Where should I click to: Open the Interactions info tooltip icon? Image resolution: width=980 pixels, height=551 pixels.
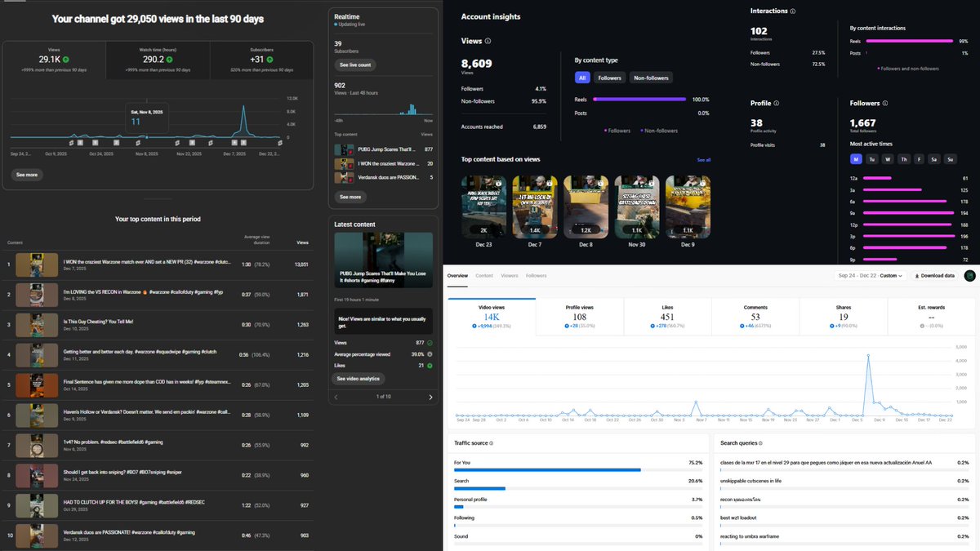792,12
